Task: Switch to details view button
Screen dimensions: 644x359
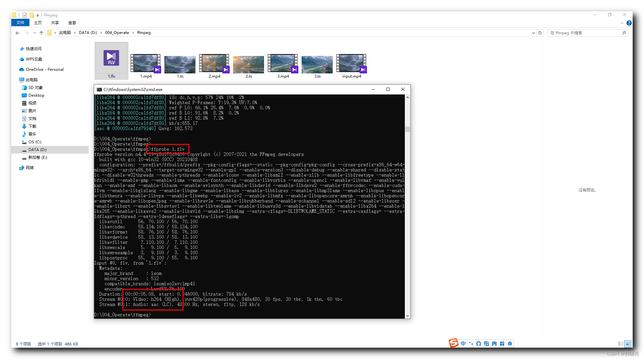Action: 620,344
